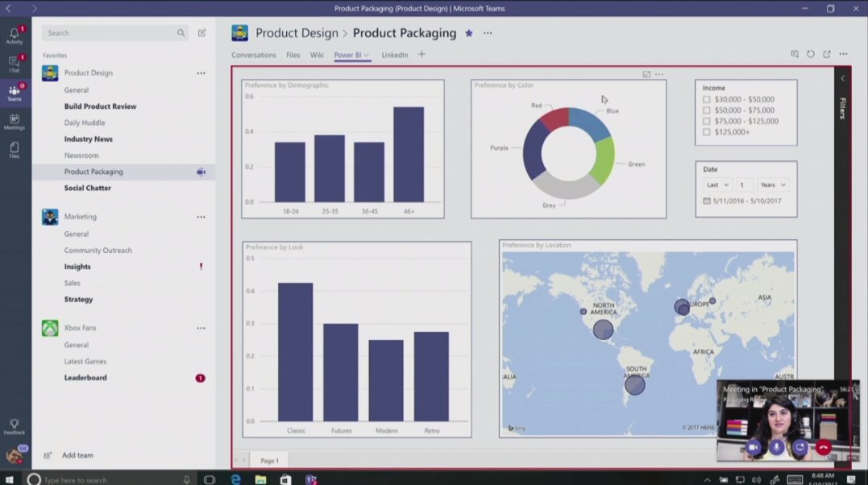Open the Build Product Review channel

coord(100,106)
